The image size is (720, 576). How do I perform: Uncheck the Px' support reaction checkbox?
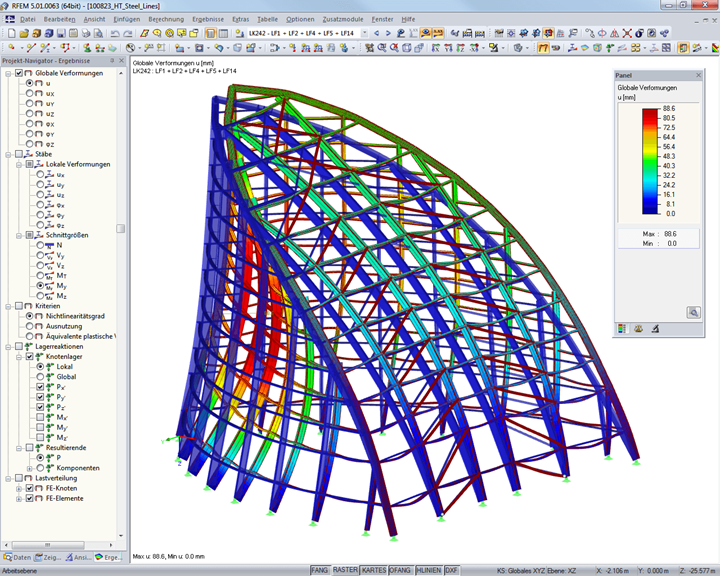click(40, 387)
